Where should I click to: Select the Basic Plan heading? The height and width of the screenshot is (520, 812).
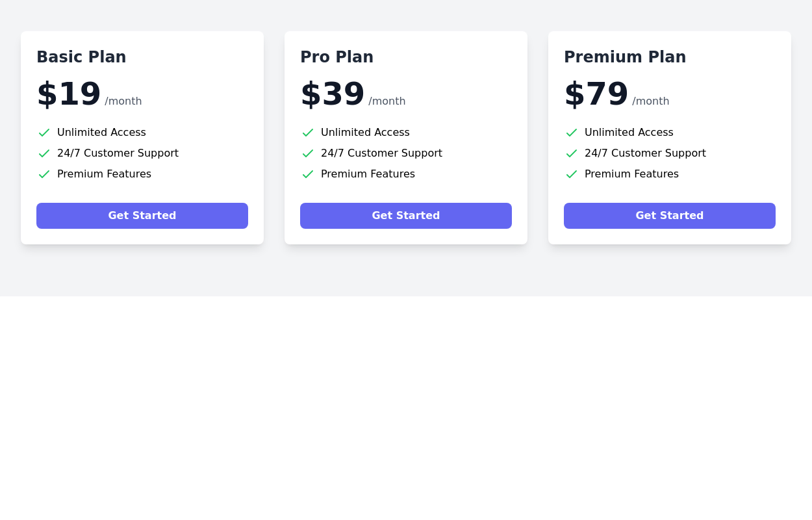click(81, 57)
